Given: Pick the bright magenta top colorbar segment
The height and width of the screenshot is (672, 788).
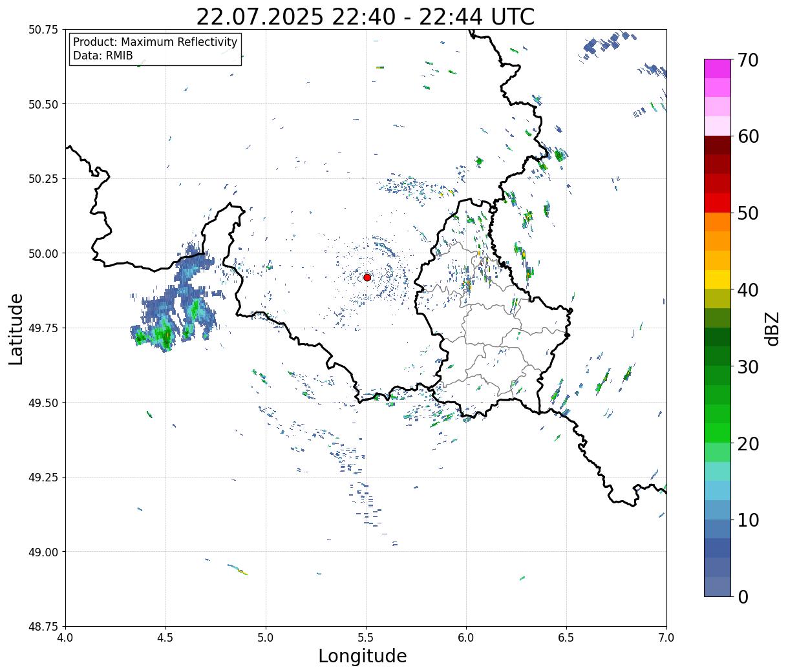Looking at the screenshot, I should coord(718,68).
